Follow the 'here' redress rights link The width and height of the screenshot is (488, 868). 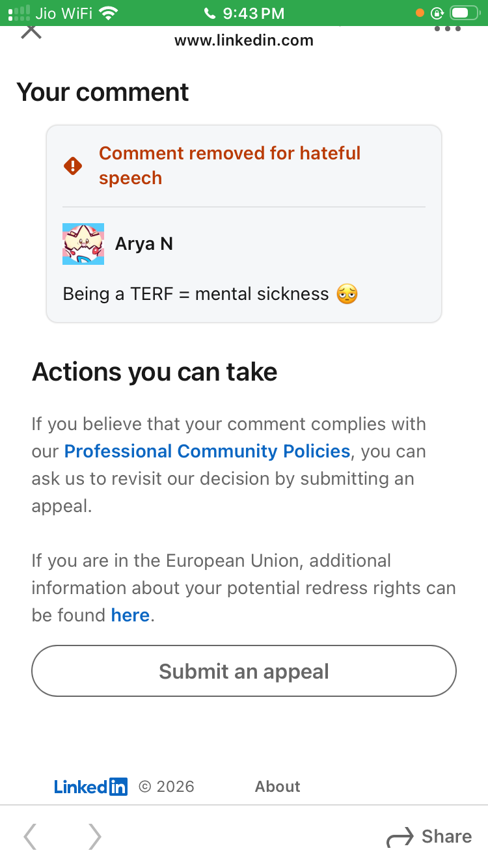pos(130,615)
